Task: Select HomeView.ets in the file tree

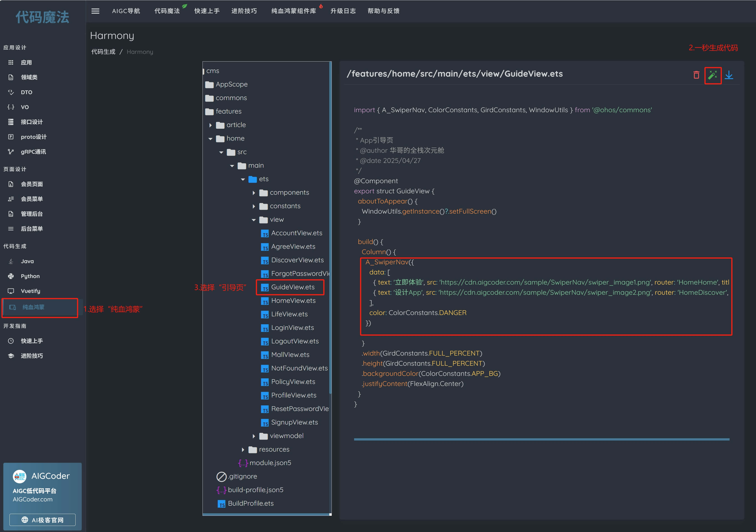Action: pyautogui.click(x=293, y=300)
